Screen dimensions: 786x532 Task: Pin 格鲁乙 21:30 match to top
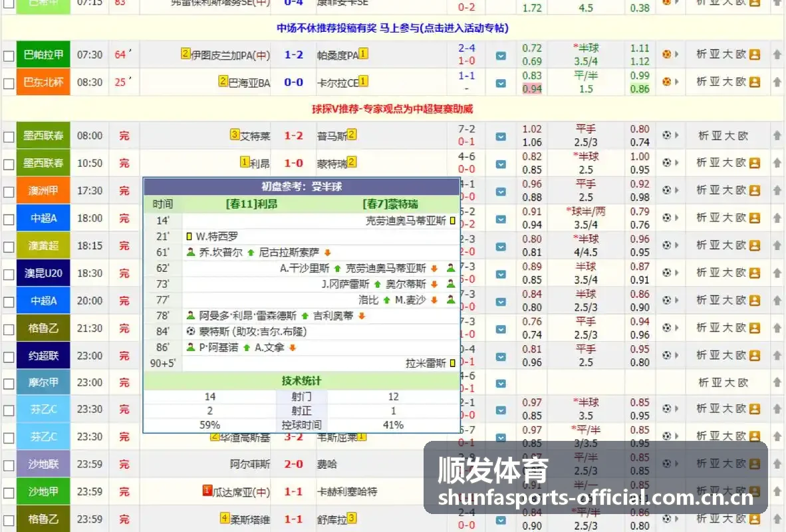pos(777,328)
